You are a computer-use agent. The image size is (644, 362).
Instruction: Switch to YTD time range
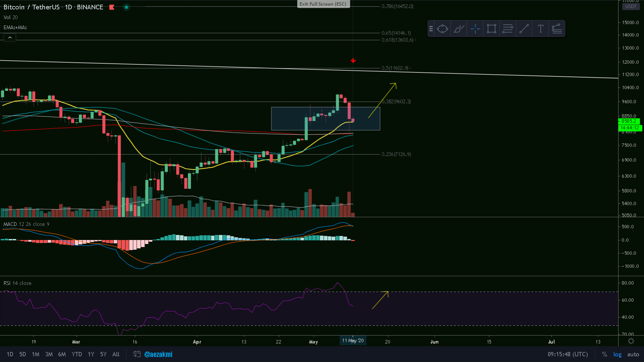click(x=76, y=354)
